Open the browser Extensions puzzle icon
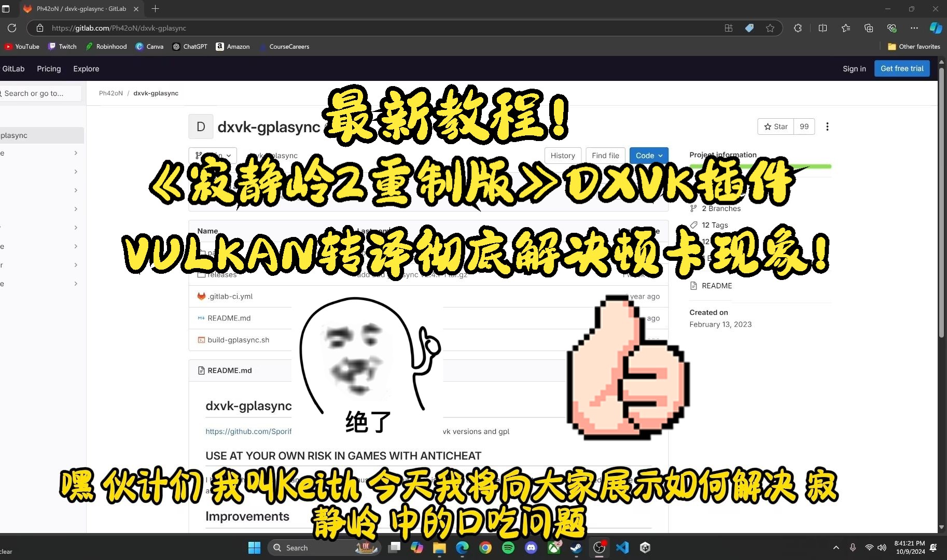This screenshot has height=560, width=947. [x=798, y=28]
